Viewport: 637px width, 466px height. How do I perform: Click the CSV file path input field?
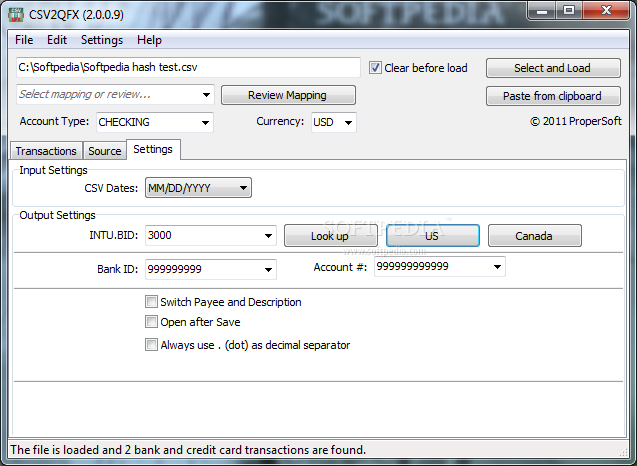(x=188, y=67)
